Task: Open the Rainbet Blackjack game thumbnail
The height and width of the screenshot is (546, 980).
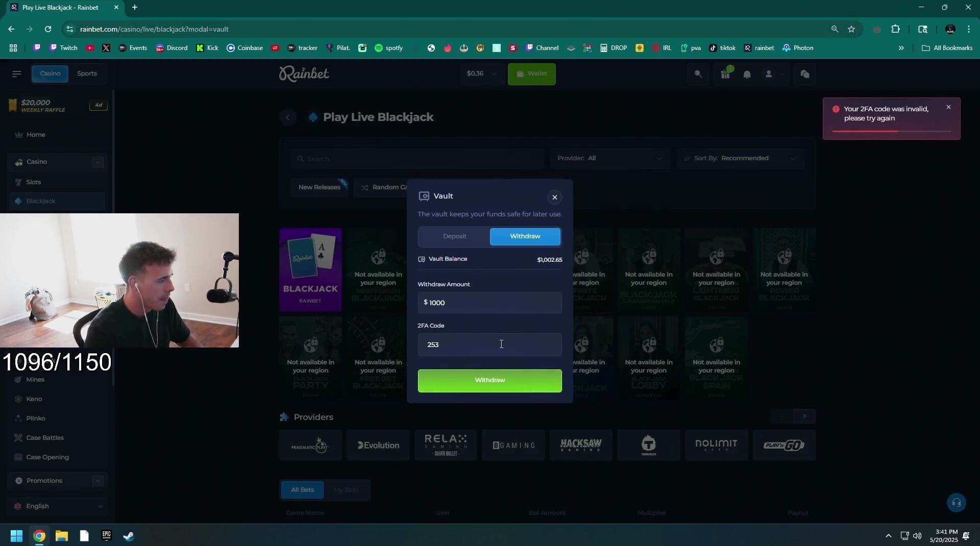Action: [x=310, y=270]
